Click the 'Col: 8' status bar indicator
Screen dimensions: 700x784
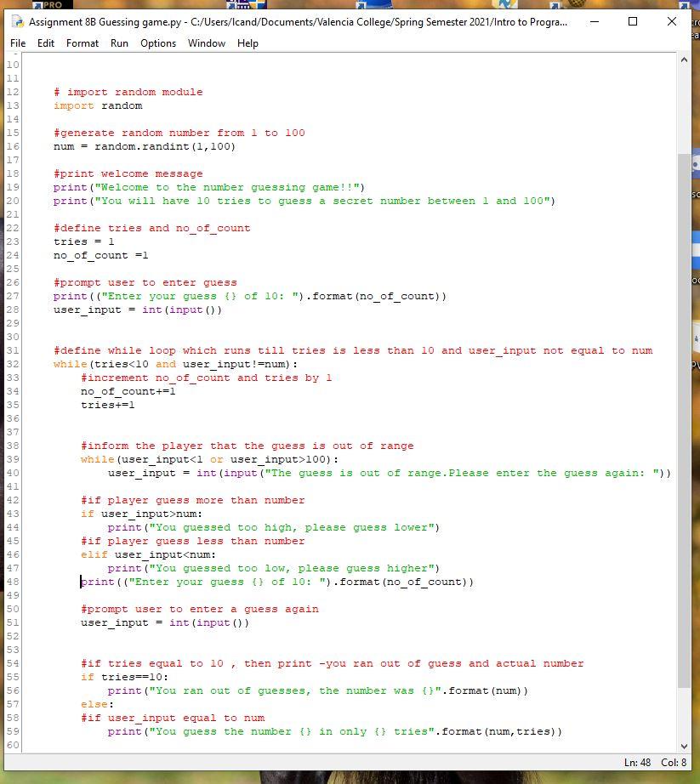point(674,763)
